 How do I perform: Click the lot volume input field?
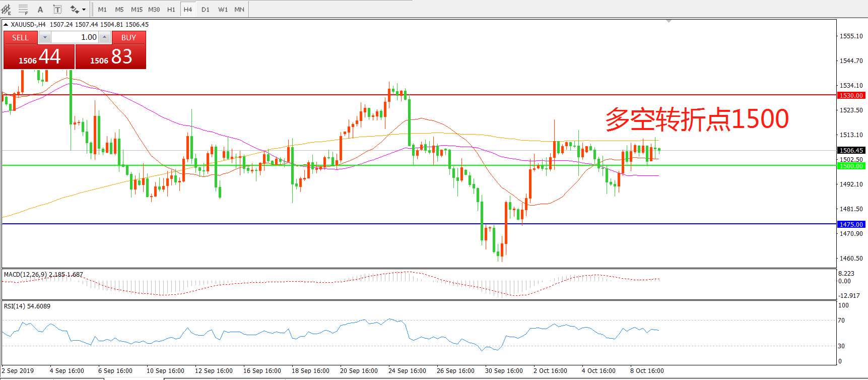75,37
